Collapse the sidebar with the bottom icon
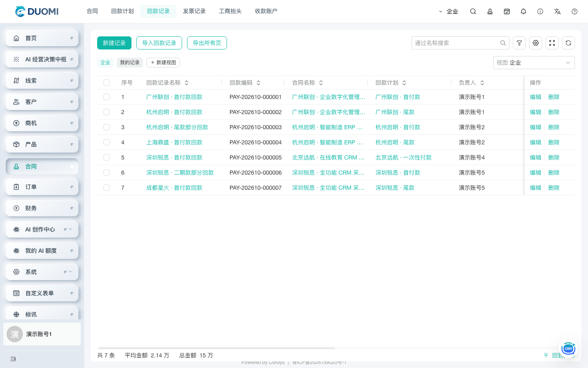 point(13,359)
